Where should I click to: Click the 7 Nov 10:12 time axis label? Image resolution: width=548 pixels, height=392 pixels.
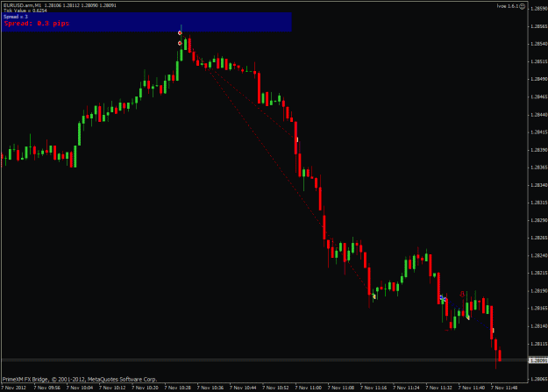tap(112, 388)
